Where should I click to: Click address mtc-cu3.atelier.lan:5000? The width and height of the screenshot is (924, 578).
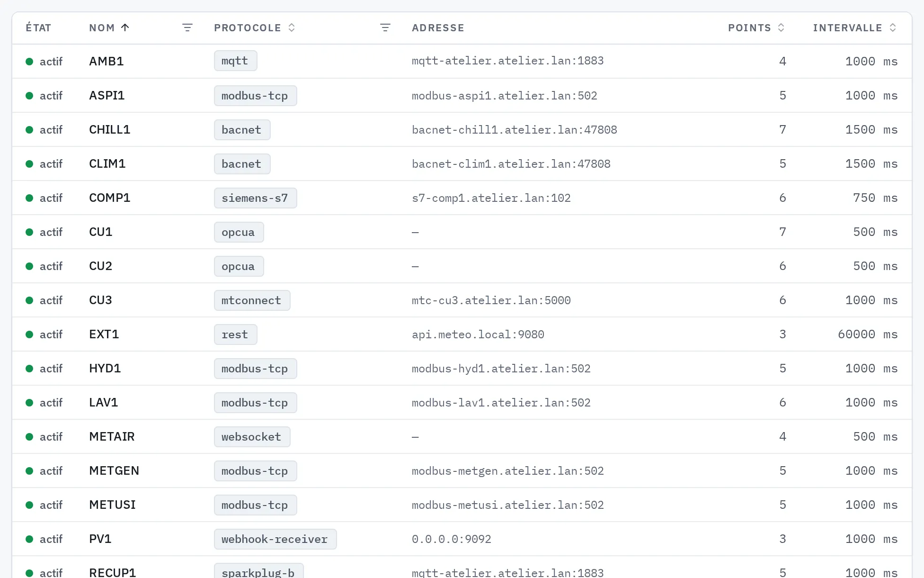[x=491, y=300]
